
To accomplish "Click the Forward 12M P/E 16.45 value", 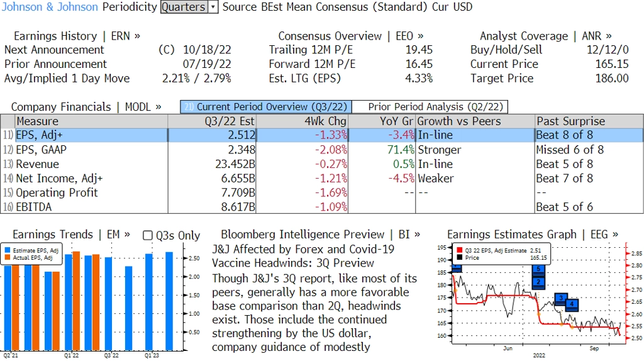I will click(x=419, y=64).
